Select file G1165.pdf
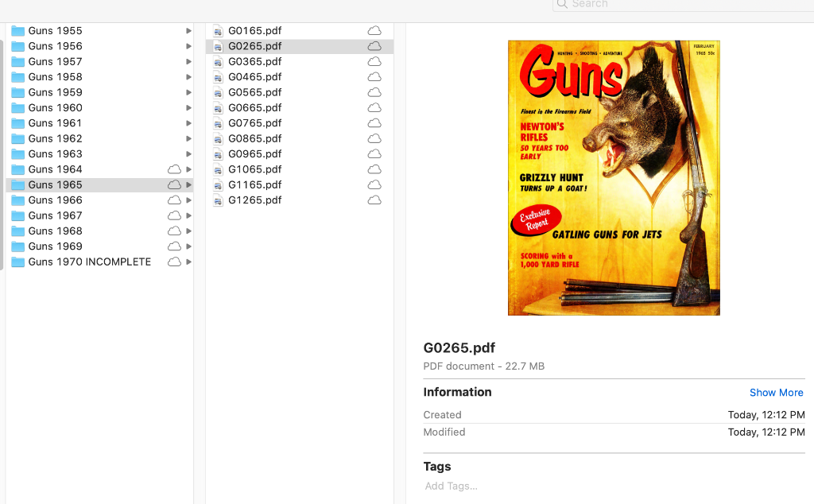The height and width of the screenshot is (504, 814). coord(255,184)
